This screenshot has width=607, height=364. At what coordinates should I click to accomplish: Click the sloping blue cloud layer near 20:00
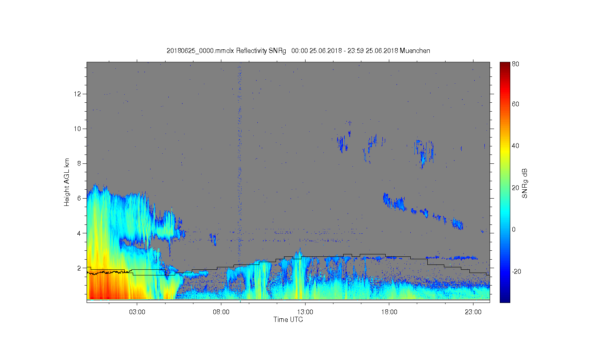423,212
